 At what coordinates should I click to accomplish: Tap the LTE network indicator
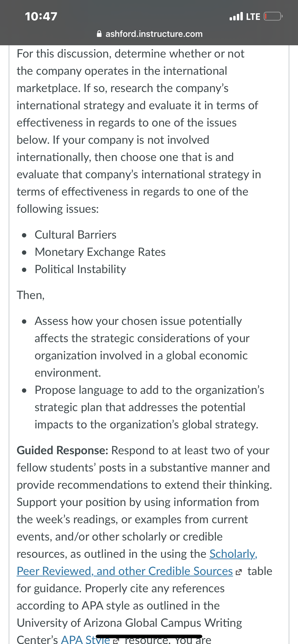(x=253, y=17)
